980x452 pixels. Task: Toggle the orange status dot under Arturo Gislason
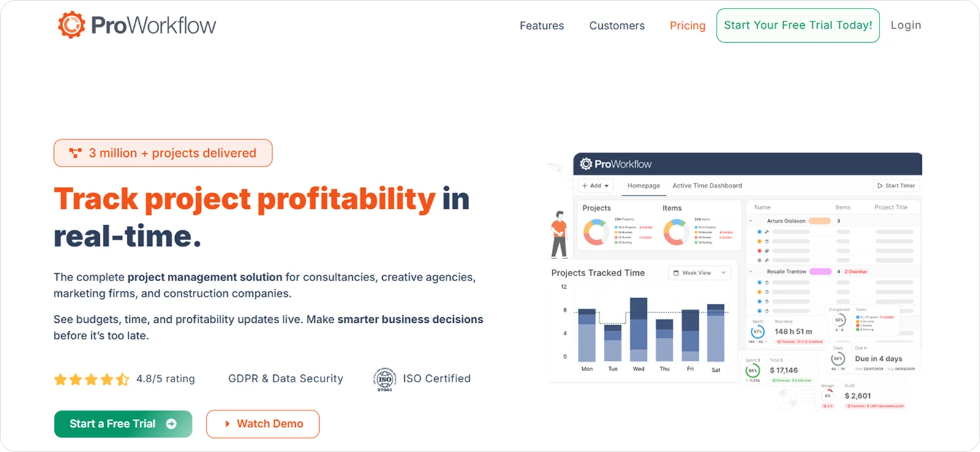click(x=759, y=241)
